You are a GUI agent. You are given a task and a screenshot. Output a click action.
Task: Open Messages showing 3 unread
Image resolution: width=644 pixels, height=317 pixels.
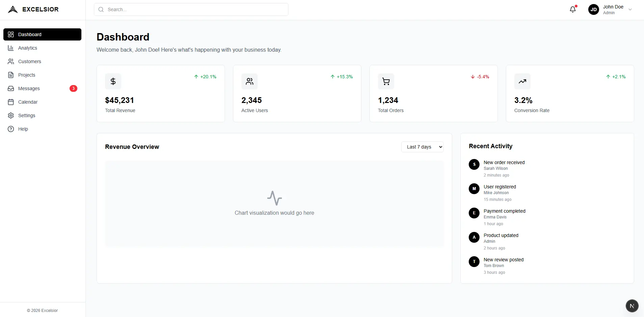pyautogui.click(x=29, y=88)
